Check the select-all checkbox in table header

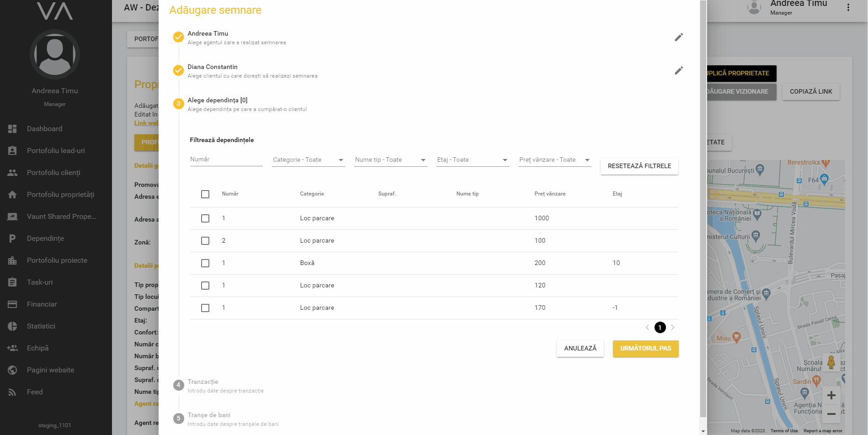(x=205, y=194)
